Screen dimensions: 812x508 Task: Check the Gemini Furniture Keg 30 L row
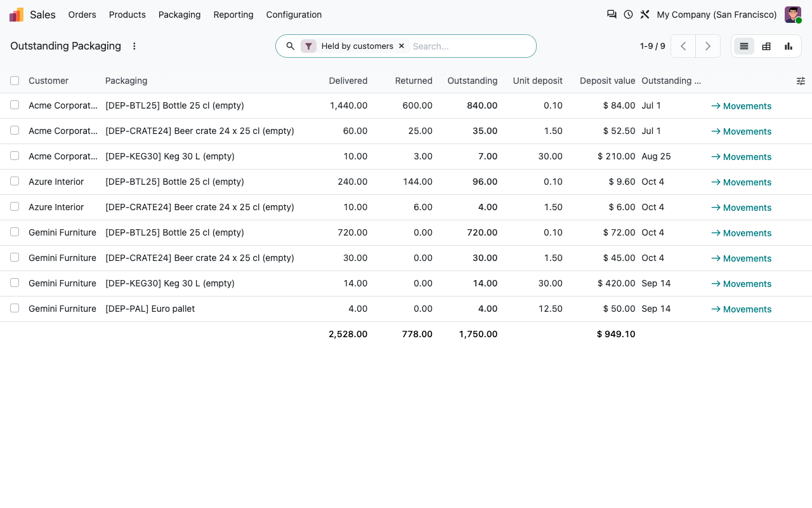(x=15, y=283)
